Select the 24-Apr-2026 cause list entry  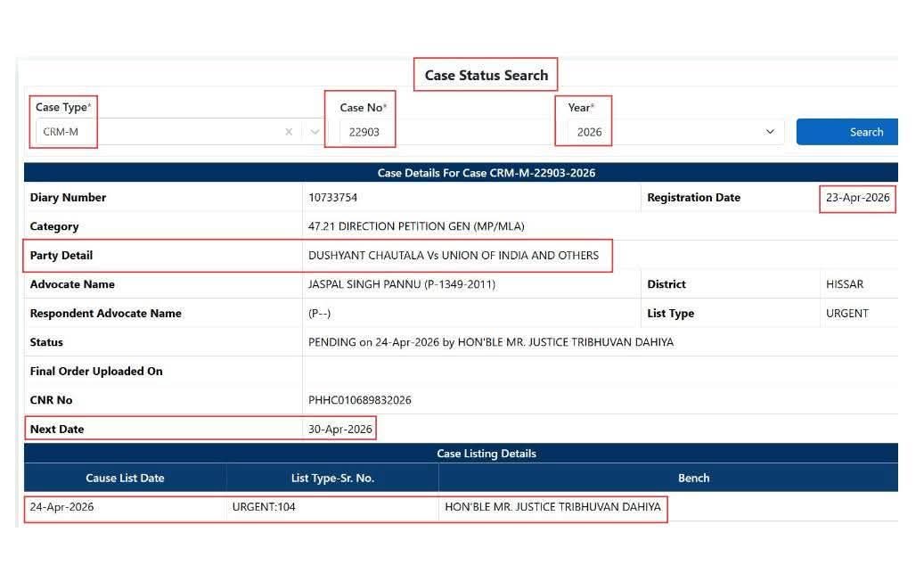pos(61,507)
